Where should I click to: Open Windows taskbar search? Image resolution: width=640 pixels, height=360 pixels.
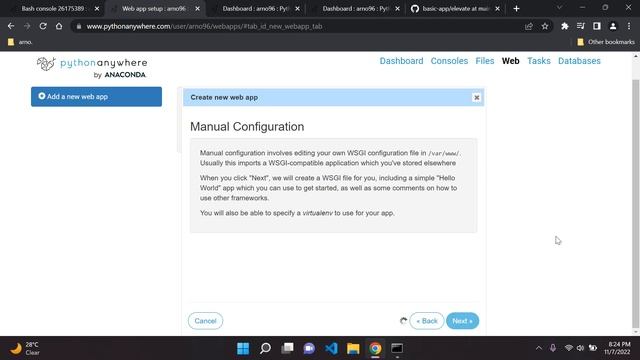click(265, 349)
